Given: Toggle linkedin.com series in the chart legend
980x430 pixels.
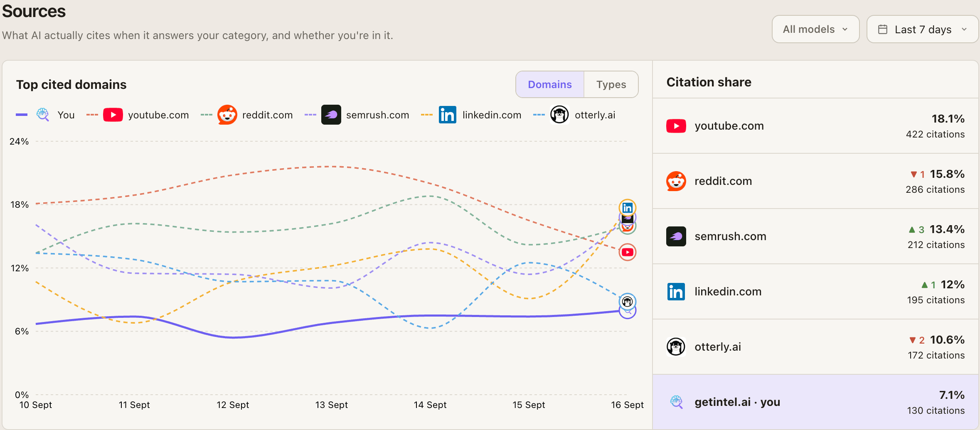Looking at the screenshot, I should coord(471,115).
